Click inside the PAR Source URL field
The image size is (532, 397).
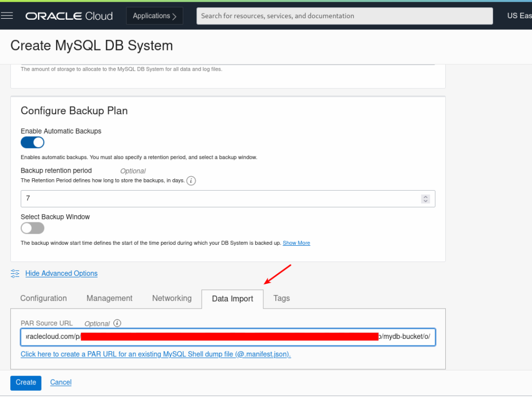click(x=228, y=337)
